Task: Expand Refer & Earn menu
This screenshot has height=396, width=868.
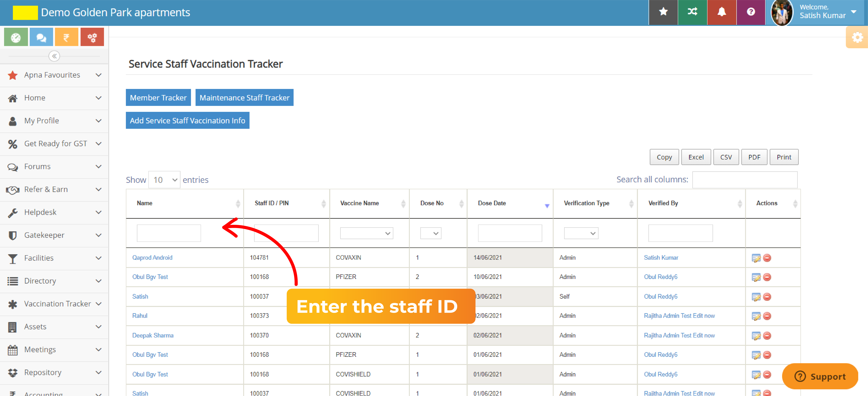Action: [54, 189]
